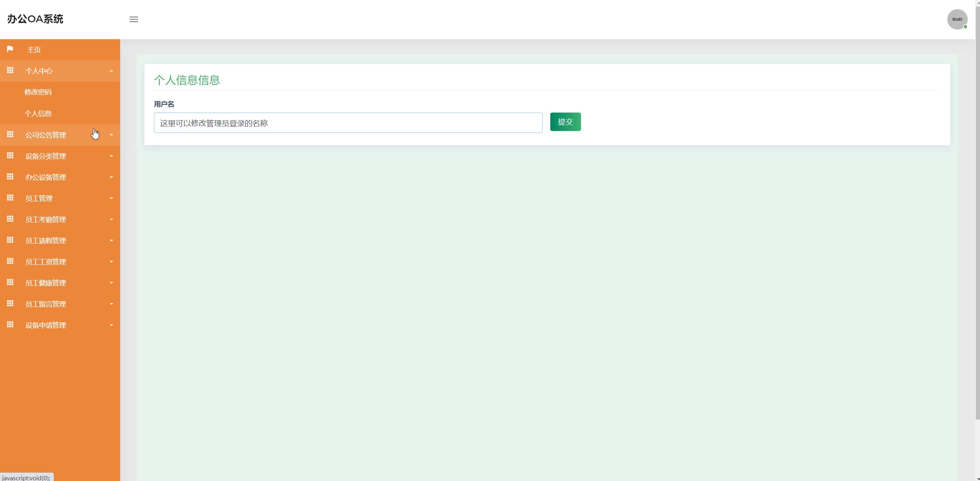Select 个人信息 submenu item
Image resolution: width=980 pixels, height=481 pixels.
pos(38,114)
